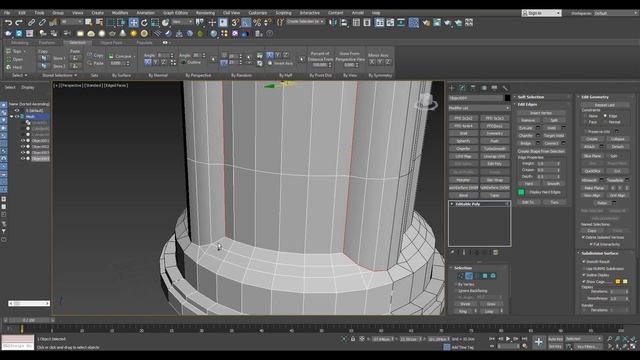Select the Select and Rotate tool
The width and height of the screenshot is (640, 360).
click(x=144, y=22)
